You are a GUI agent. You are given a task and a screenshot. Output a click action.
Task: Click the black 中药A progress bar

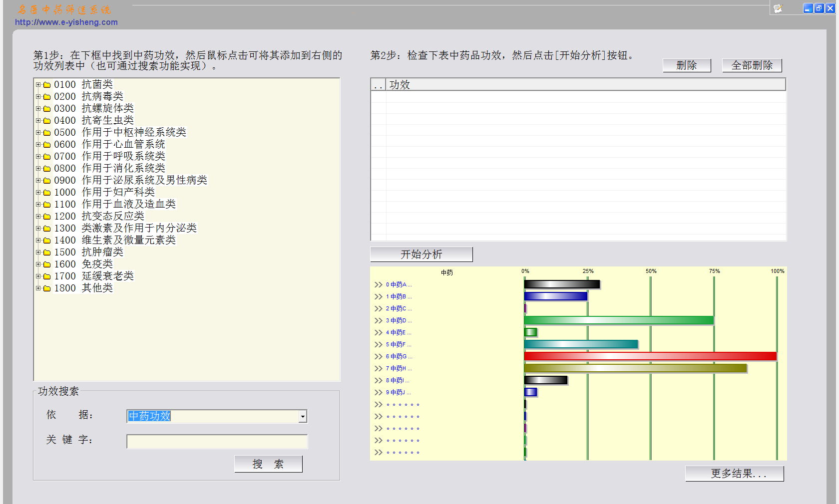[562, 284]
